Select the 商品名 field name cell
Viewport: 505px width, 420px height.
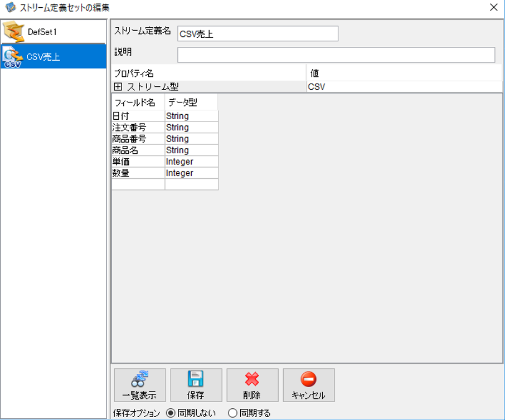point(138,150)
